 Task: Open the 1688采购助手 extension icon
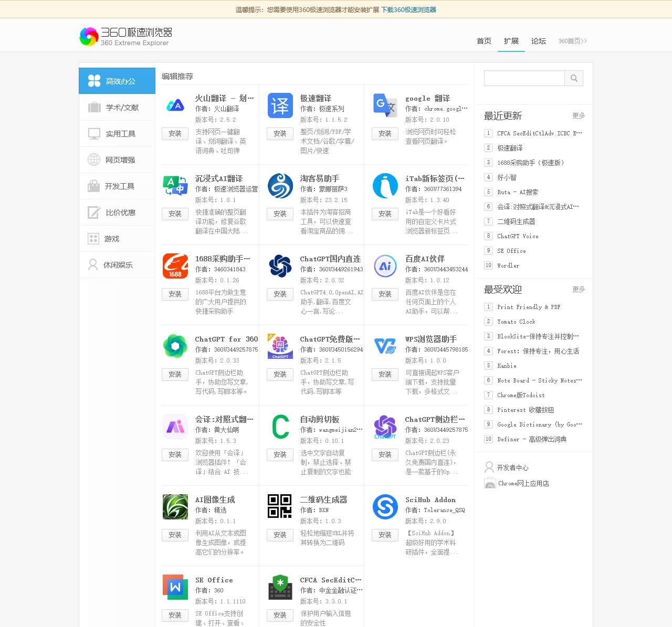click(175, 266)
